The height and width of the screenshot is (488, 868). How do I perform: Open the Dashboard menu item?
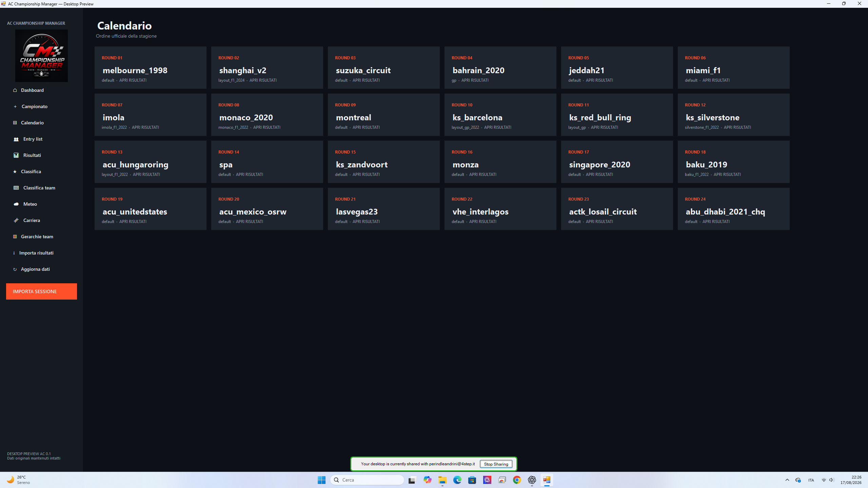pyautogui.click(x=32, y=90)
